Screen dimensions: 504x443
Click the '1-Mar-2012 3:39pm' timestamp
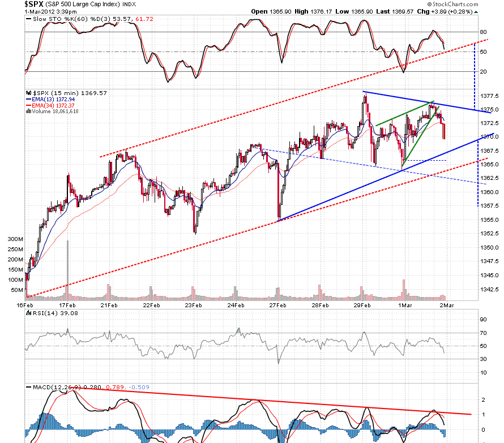50,11
